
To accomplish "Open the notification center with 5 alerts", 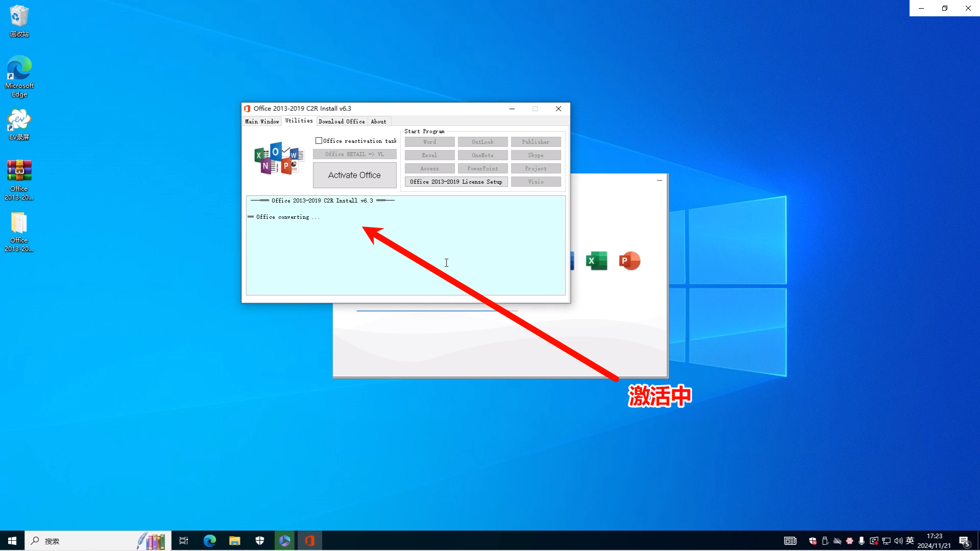I will 964,541.
